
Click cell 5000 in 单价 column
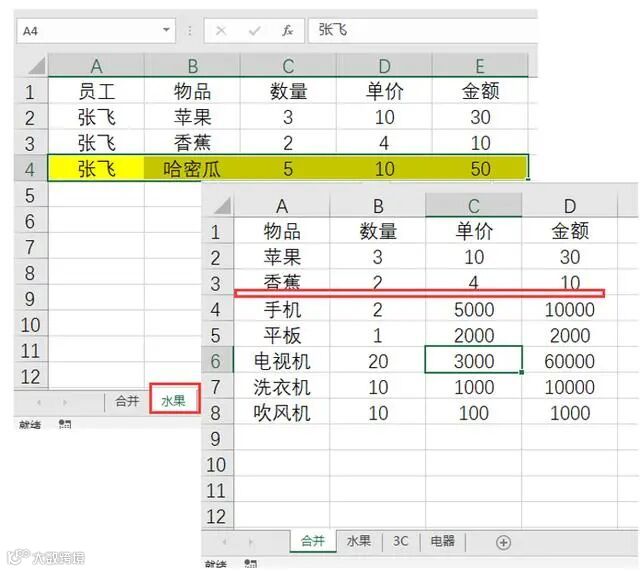(x=473, y=309)
